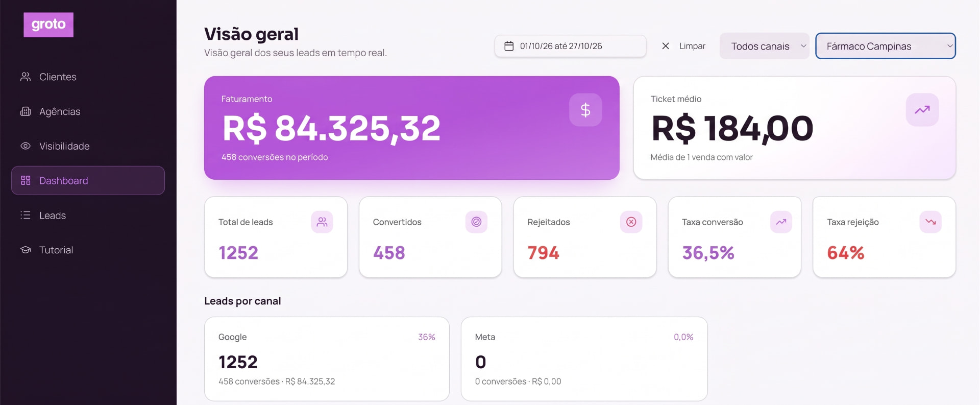Click the X circle icon on Rejeitados card

tap(631, 222)
